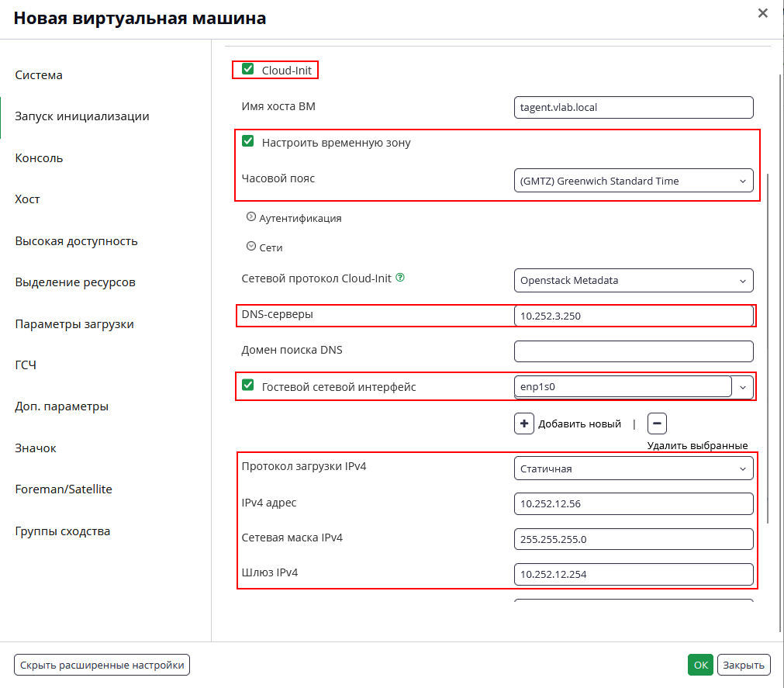Click Скрыть расширенные настройки button

click(x=102, y=665)
